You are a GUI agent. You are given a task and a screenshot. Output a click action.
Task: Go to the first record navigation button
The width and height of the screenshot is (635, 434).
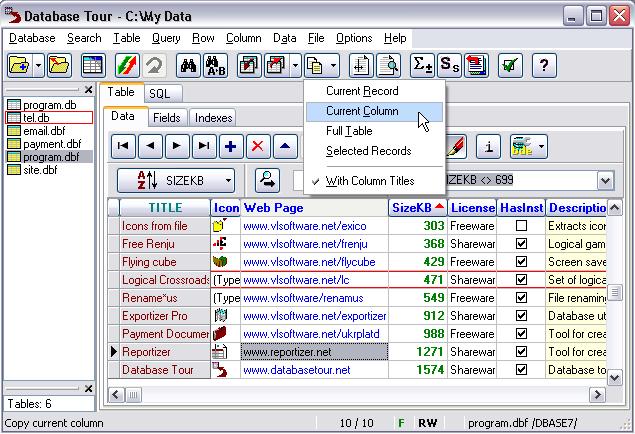point(123,146)
